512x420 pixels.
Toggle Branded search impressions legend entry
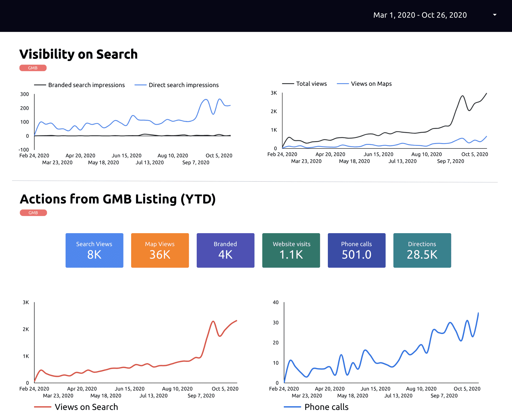(x=86, y=85)
